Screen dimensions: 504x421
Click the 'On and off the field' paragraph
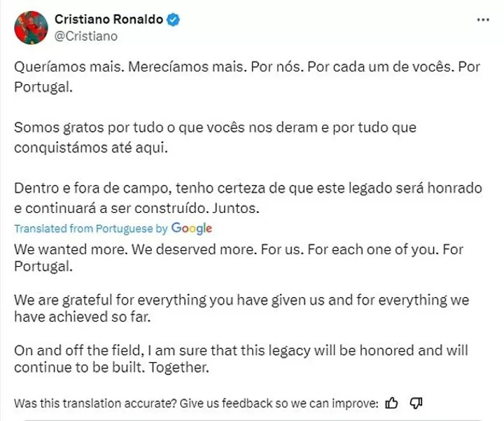tap(241, 359)
